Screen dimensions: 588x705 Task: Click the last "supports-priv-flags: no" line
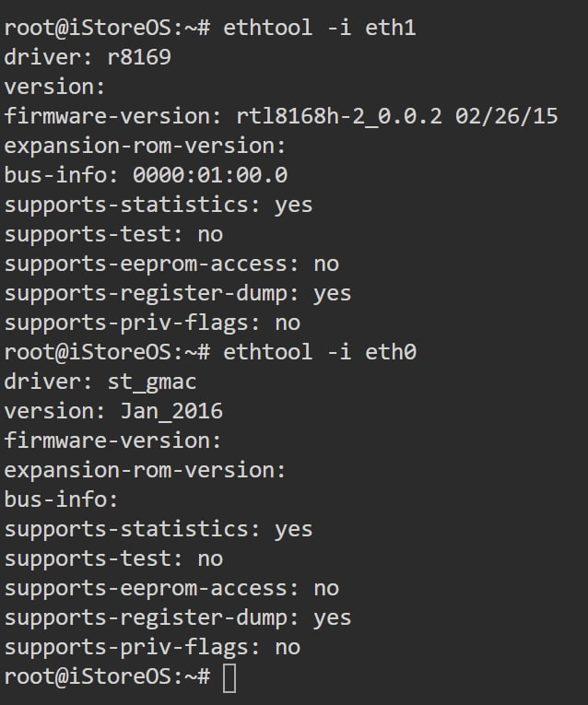(152, 647)
